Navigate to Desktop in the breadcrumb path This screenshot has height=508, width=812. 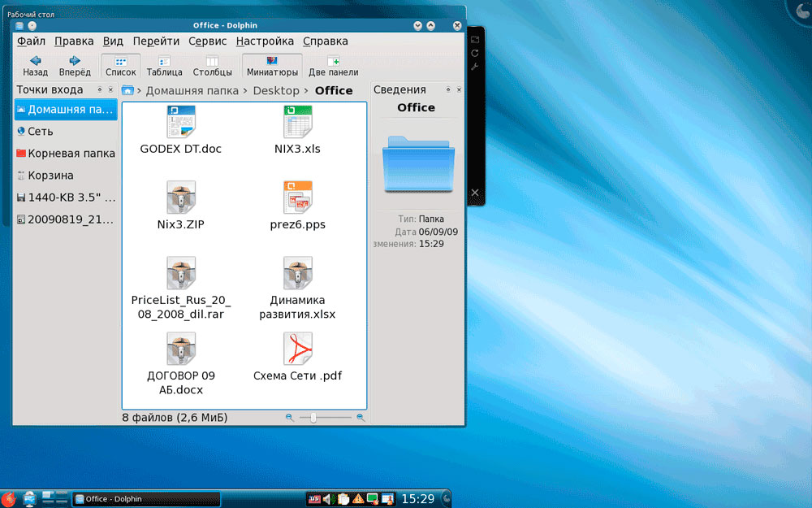point(275,91)
